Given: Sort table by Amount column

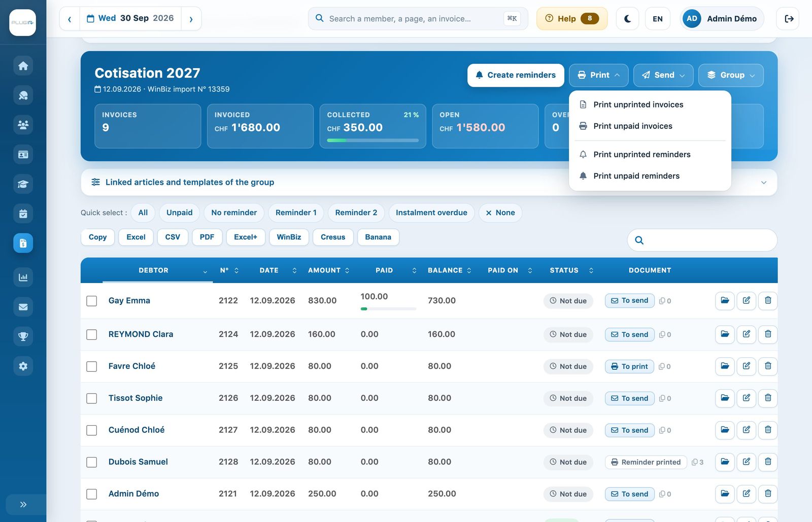Looking at the screenshot, I should pos(328,270).
